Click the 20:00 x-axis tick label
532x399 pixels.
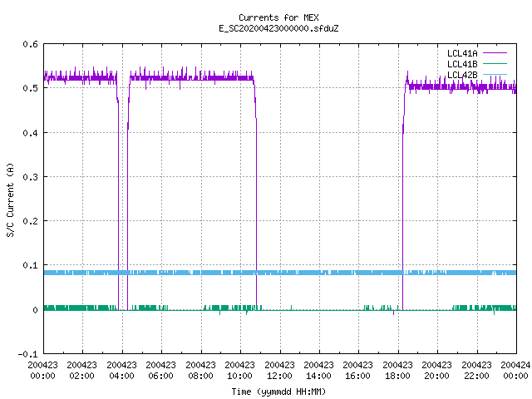pos(436,376)
